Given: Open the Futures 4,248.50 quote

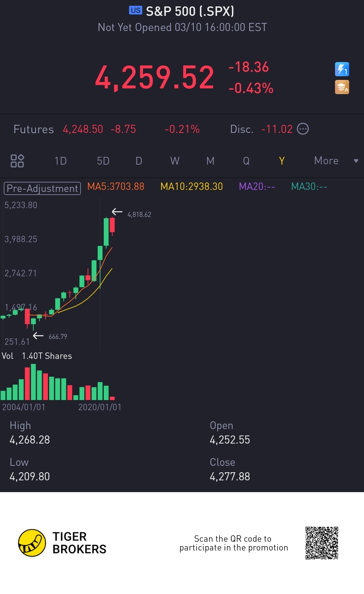Looking at the screenshot, I should click(83, 129).
